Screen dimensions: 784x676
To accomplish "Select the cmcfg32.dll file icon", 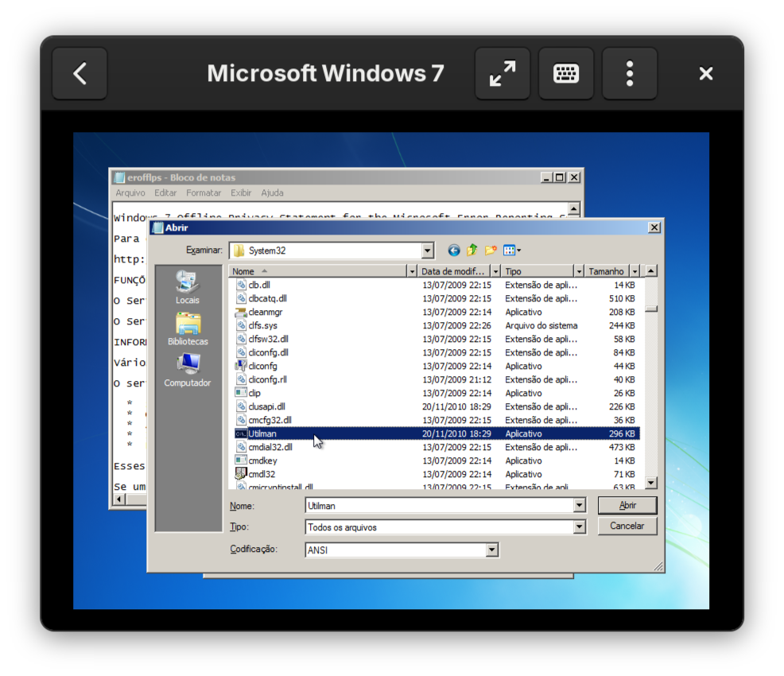I will (241, 420).
